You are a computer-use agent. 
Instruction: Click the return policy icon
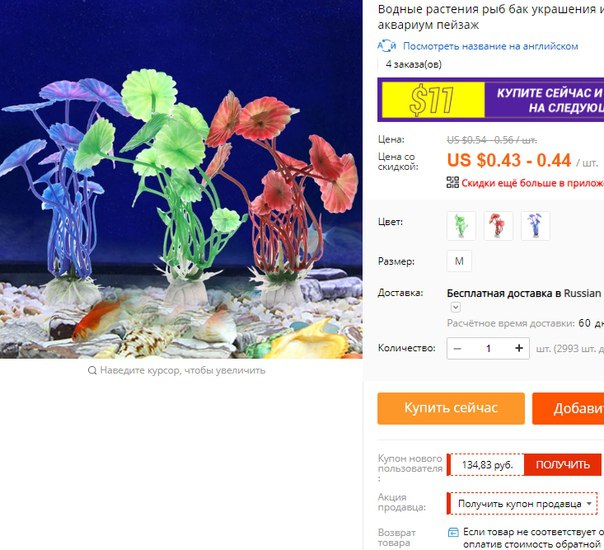click(x=453, y=533)
